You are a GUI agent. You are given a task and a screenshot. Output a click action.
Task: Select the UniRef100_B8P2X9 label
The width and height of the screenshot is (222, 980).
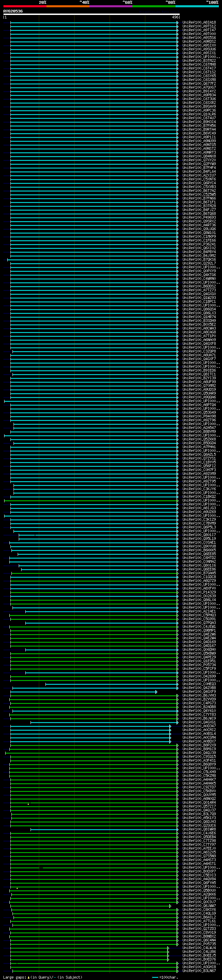[x=199, y=745]
